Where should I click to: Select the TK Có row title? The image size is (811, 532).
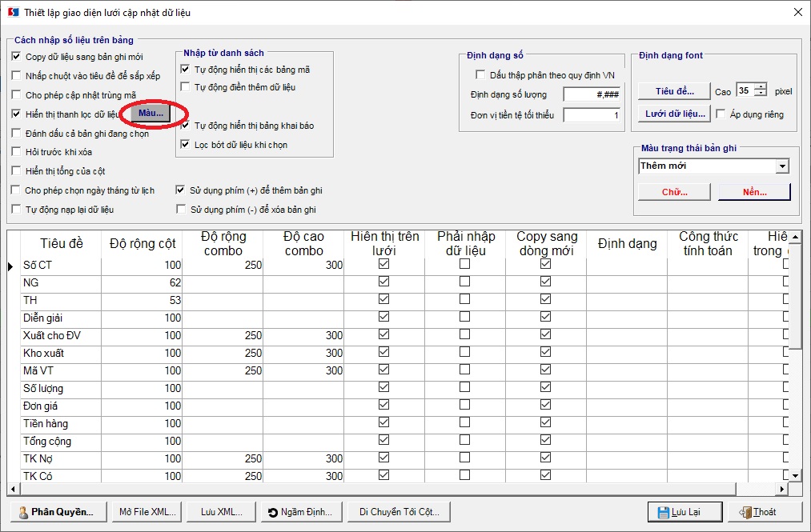[x=61, y=476]
